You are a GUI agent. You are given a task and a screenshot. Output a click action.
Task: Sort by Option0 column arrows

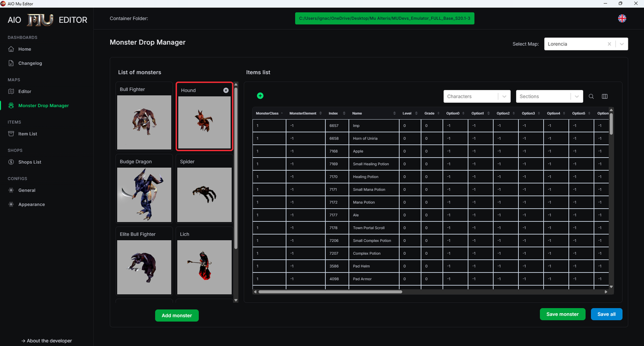(x=463, y=113)
